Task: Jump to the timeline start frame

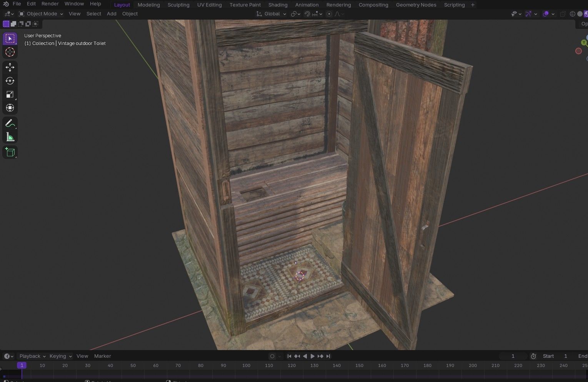Action: coord(289,356)
